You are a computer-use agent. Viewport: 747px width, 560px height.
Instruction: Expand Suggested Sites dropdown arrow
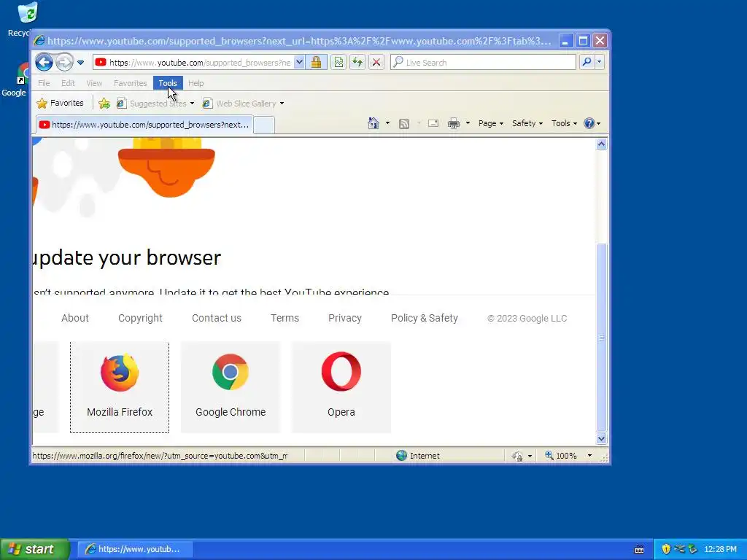point(192,104)
